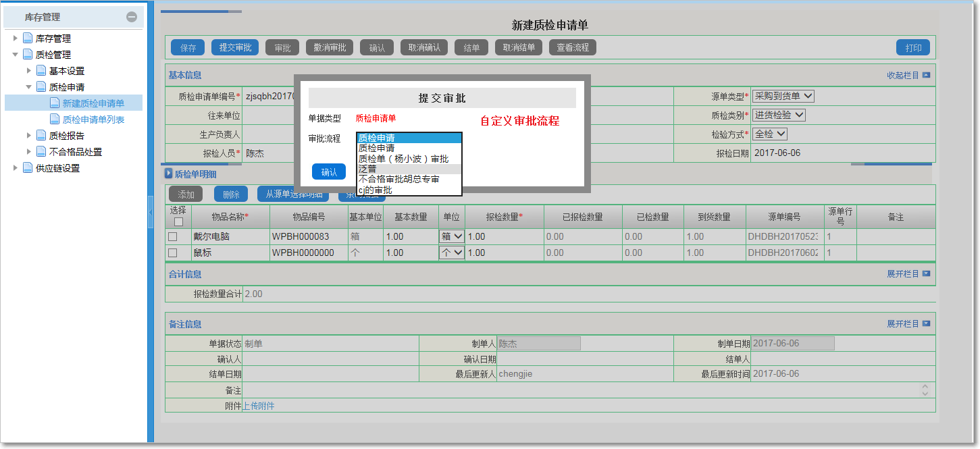Click the arrow icon before the 质检单明细 header
Screen dimensions: 980x449
168,174
